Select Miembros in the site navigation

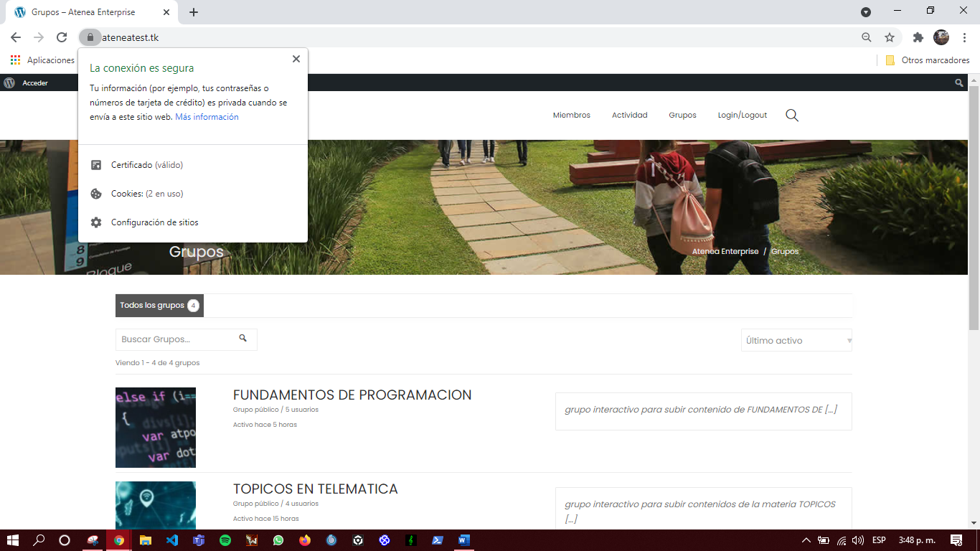click(571, 115)
